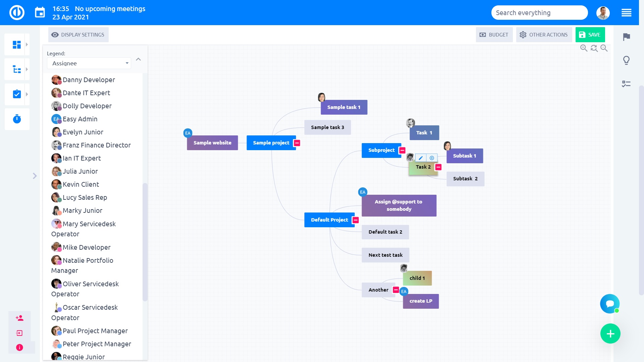Open the user/person zoom reset icon
This screenshot has height=362, width=644.
pos(594,48)
